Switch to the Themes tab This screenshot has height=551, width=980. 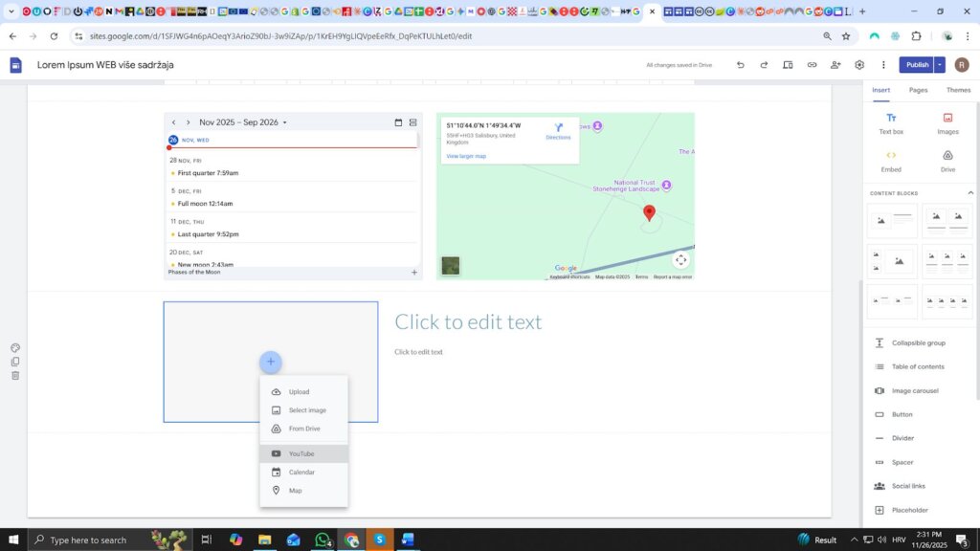click(958, 90)
